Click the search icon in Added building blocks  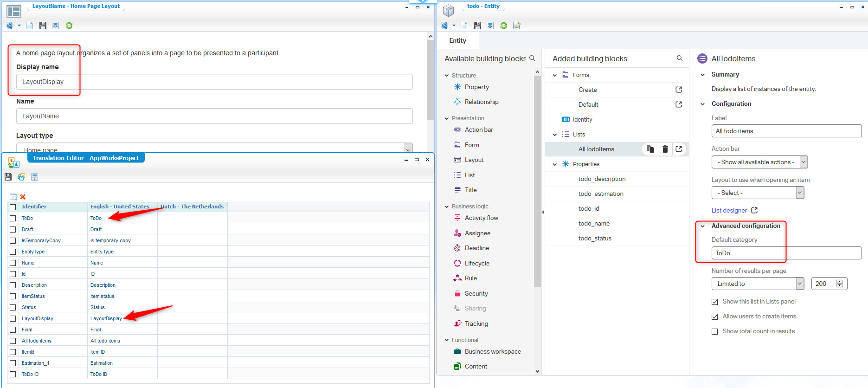679,58
